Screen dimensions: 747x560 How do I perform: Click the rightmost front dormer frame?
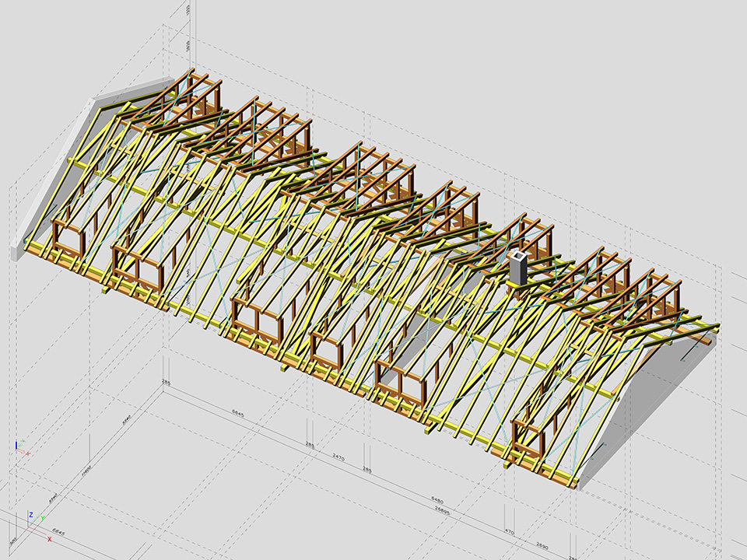pos(529,439)
